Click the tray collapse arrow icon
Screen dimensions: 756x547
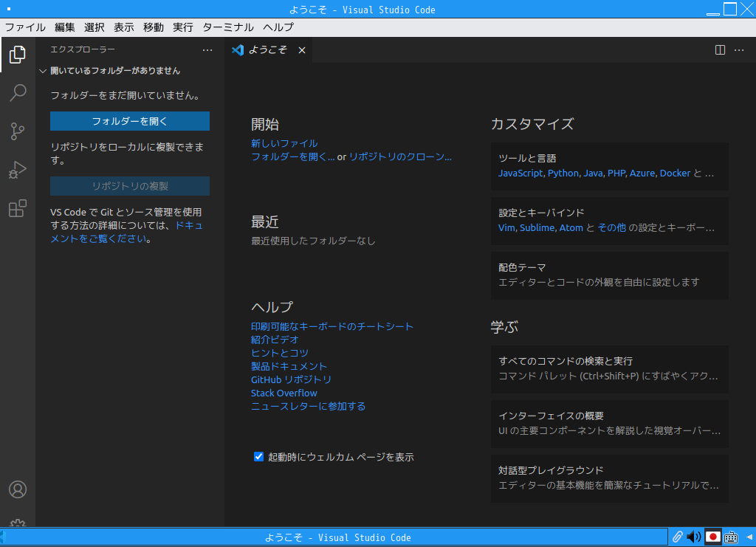tap(749, 537)
